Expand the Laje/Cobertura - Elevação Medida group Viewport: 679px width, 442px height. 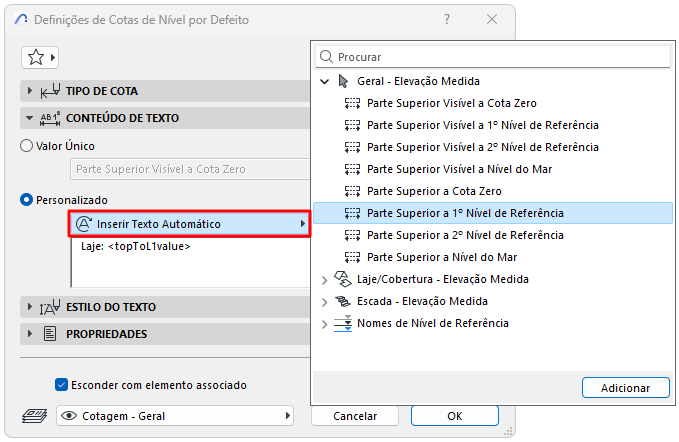[x=324, y=280]
